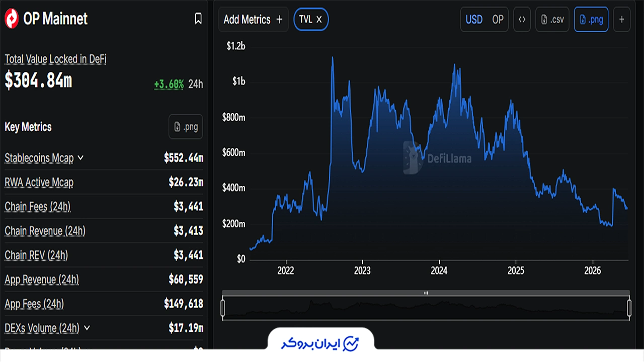
Task: Click the left handle of range slider
Action: pos(223,307)
